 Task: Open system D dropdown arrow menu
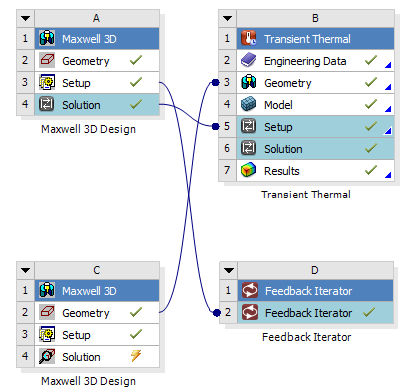coord(229,270)
